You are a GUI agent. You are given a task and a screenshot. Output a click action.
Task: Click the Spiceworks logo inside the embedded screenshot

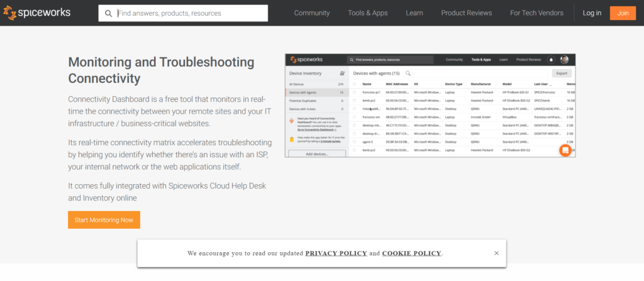tap(306, 60)
